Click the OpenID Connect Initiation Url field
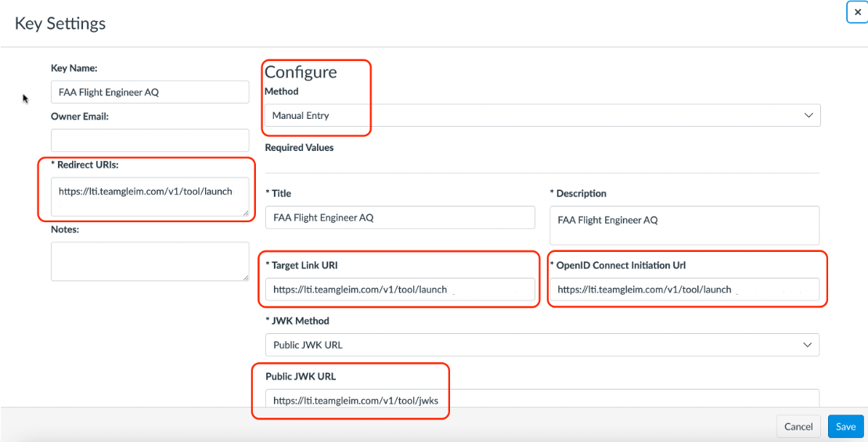 [x=684, y=289]
